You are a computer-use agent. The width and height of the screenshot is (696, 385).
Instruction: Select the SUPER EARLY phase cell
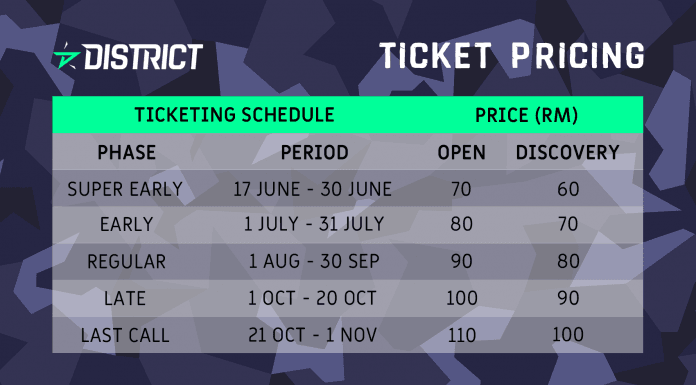[x=125, y=189]
